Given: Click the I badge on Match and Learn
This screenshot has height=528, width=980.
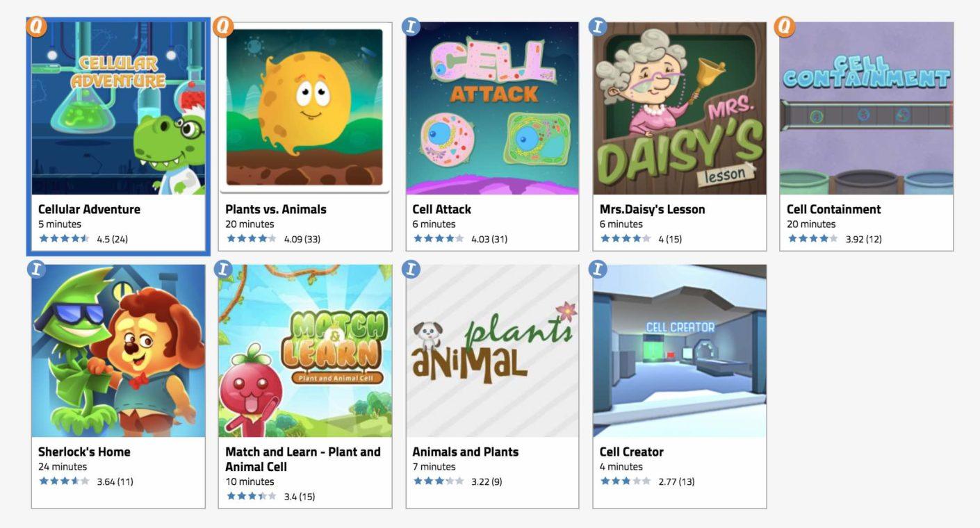Looking at the screenshot, I should point(223,269).
